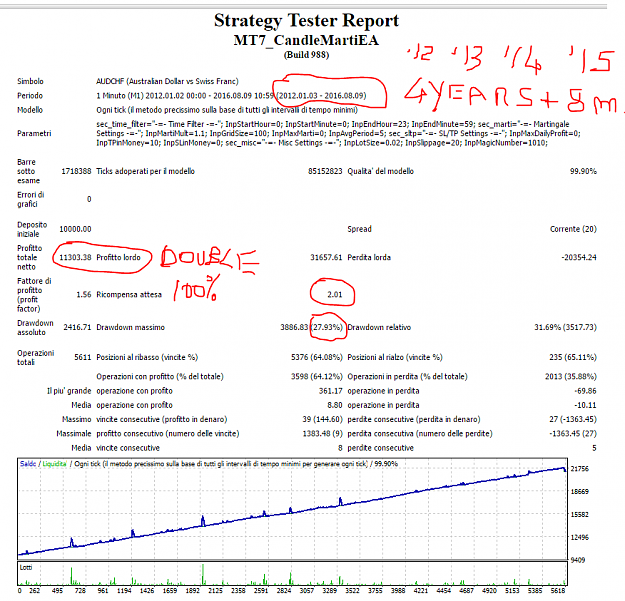Select consecutive losses value "27 (-1363.45)"
The height and width of the screenshot is (601, 625).
coord(573,419)
